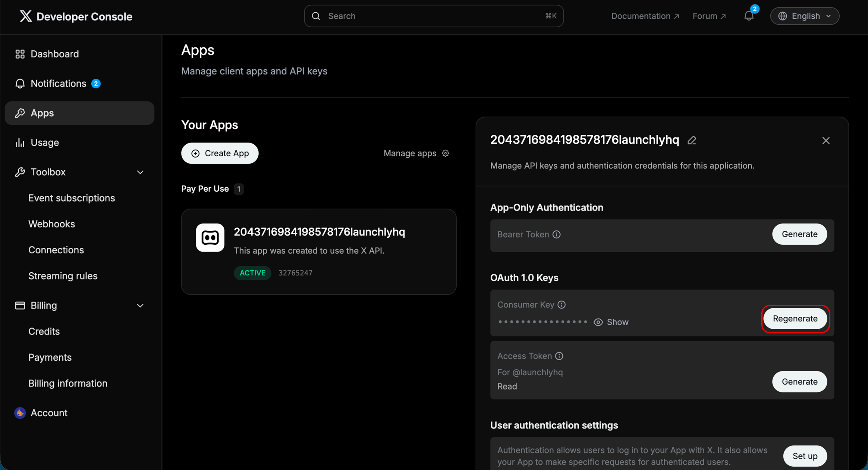
Task: Click Consumer Key info icon
Action: 561,305
